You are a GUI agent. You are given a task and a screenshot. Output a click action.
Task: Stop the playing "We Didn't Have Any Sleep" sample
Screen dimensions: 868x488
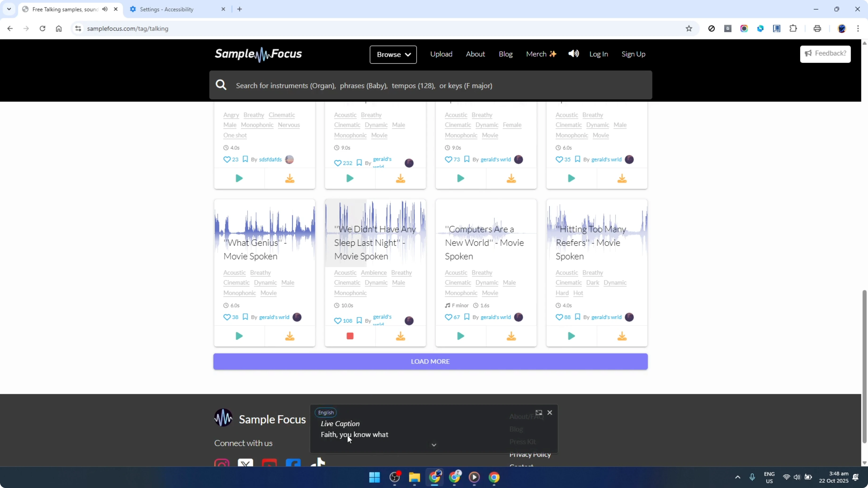pyautogui.click(x=350, y=336)
